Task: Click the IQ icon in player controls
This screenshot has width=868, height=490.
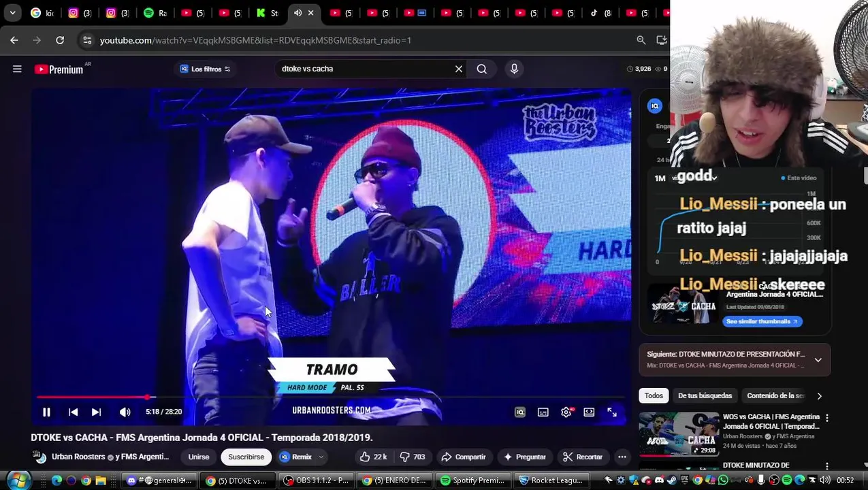Action: 520,412
